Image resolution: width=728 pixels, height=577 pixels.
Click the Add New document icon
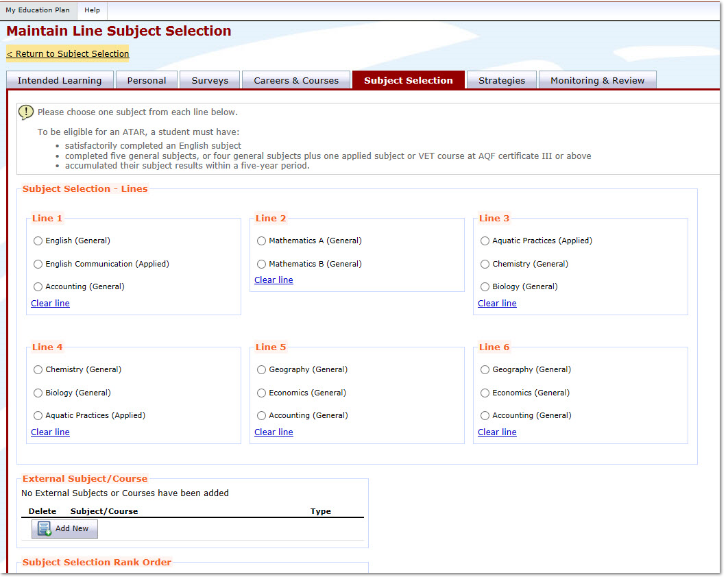point(45,529)
